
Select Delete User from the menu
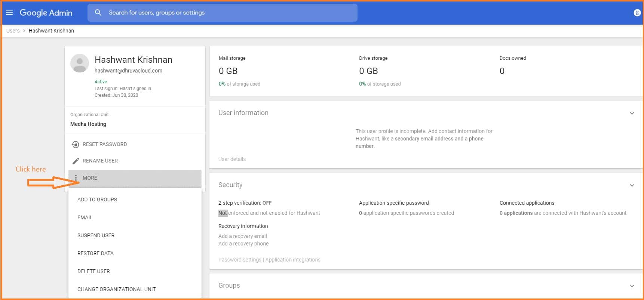(93, 271)
